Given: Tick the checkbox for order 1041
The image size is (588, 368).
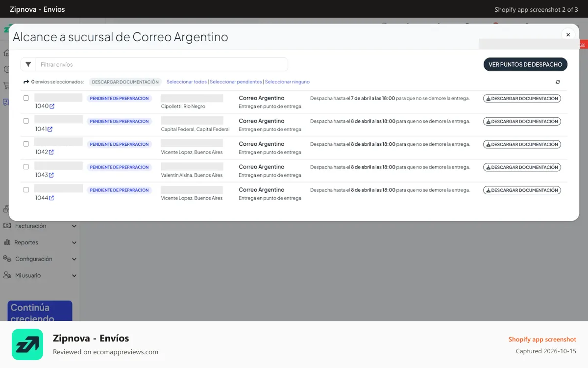Looking at the screenshot, I should click(26, 121).
